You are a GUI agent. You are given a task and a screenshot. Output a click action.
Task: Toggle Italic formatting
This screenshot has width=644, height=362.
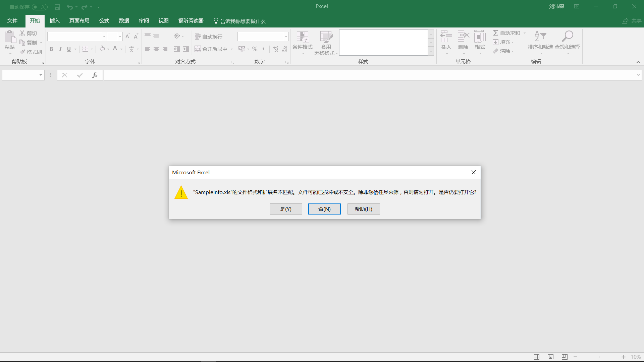point(60,49)
